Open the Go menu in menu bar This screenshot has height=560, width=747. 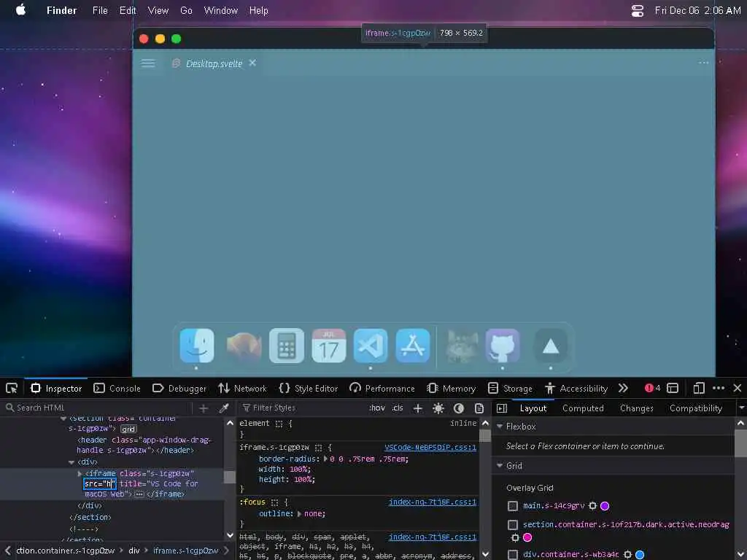coord(186,10)
